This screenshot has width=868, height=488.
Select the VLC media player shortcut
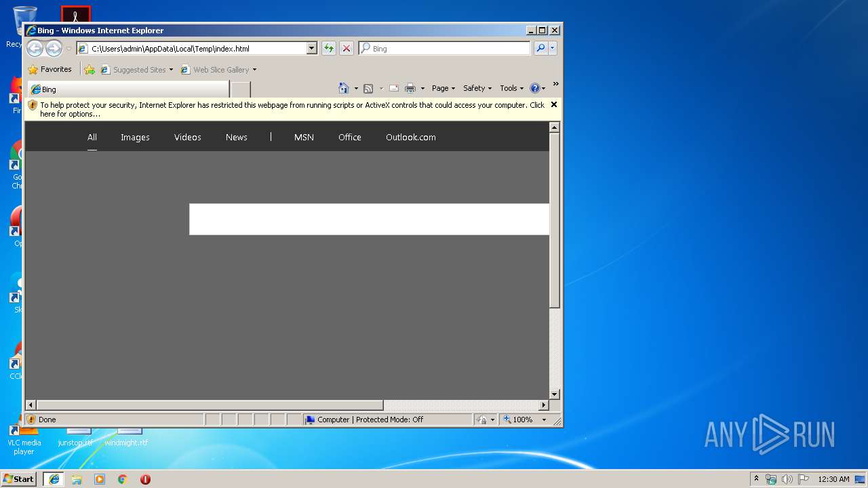coord(24,441)
